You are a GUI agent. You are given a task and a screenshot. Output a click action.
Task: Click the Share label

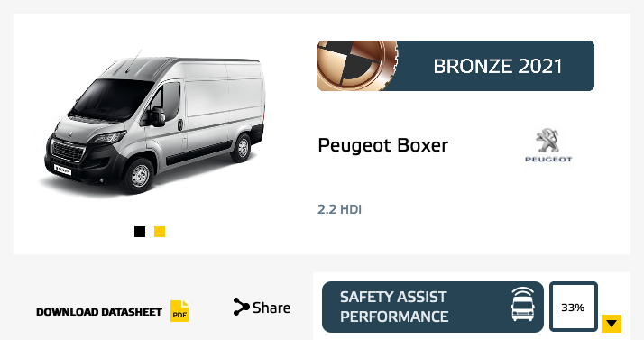(x=271, y=308)
